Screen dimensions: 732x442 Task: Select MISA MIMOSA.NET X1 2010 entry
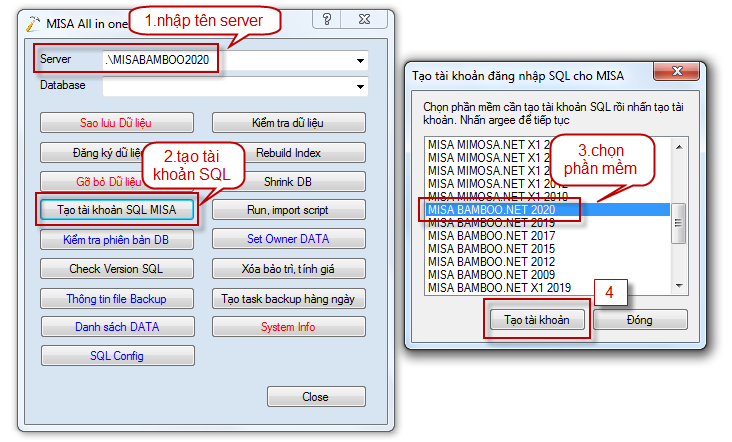[x=548, y=196]
